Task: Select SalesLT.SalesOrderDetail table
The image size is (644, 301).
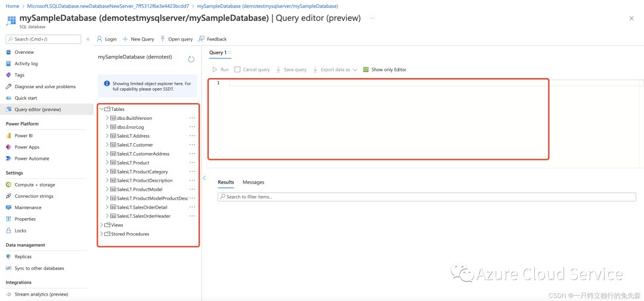Action: [x=142, y=207]
